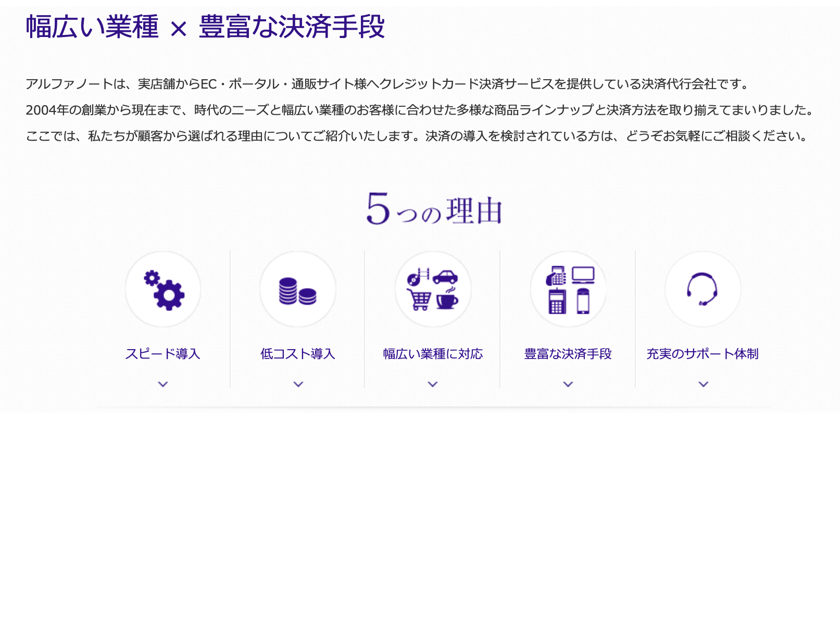Screen dimensions: 840x630
Task: Expand details for 幅広い業種に対応
Action: point(433,384)
